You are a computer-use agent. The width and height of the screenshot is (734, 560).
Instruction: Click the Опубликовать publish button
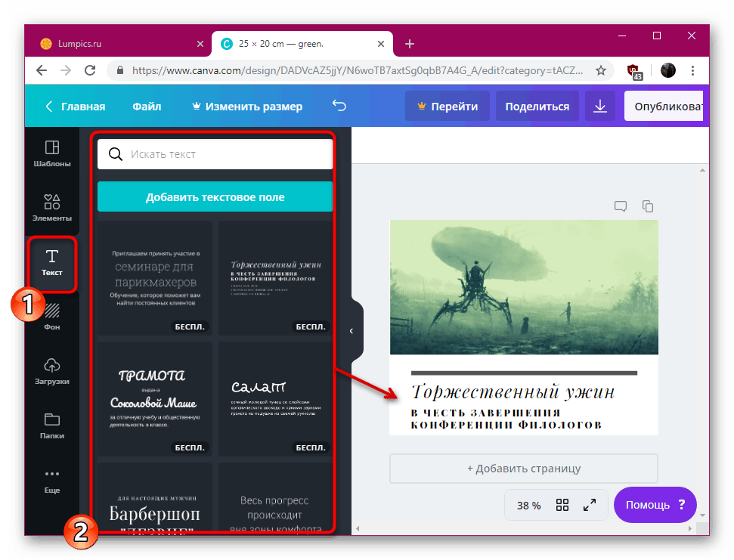(x=664, y=107)
